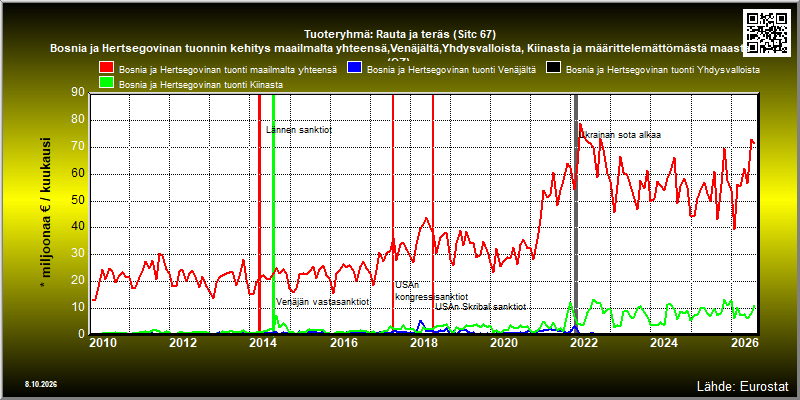Image resolution: width=800 pixels, height=400 pixels.
Task: Click the date stamp '8.10.2026'
Action: (x=40, y=384)
